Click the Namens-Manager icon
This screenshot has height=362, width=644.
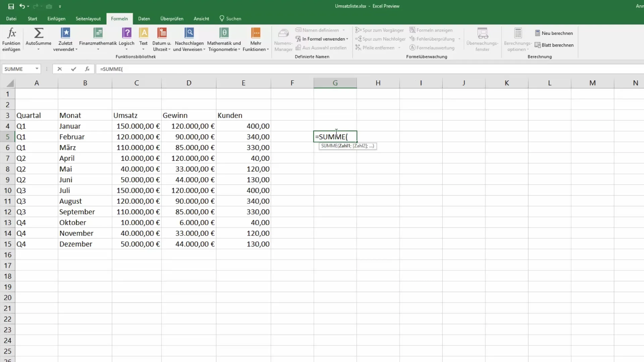[x=283, y=33]
